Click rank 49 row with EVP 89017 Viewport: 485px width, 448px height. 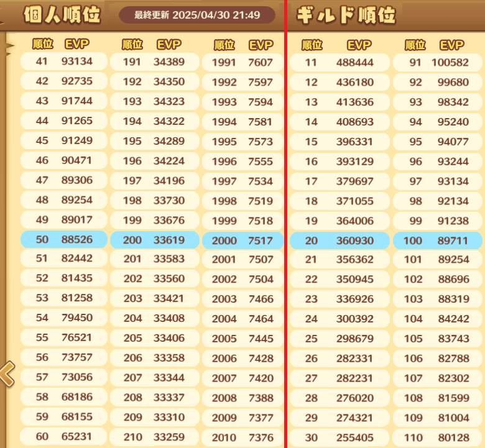(64, 219)
